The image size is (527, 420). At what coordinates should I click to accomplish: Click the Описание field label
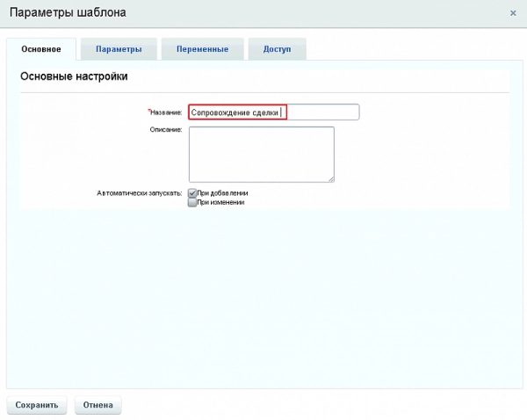pos(166,130)
